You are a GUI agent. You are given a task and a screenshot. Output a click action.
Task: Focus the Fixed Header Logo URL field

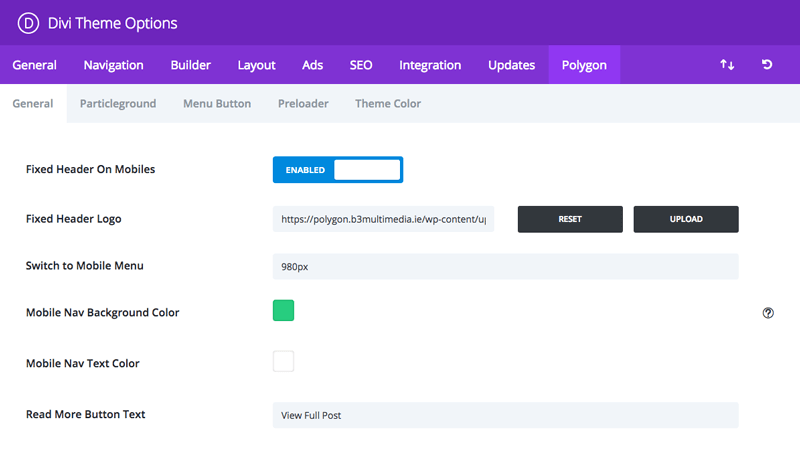(383, 219)
